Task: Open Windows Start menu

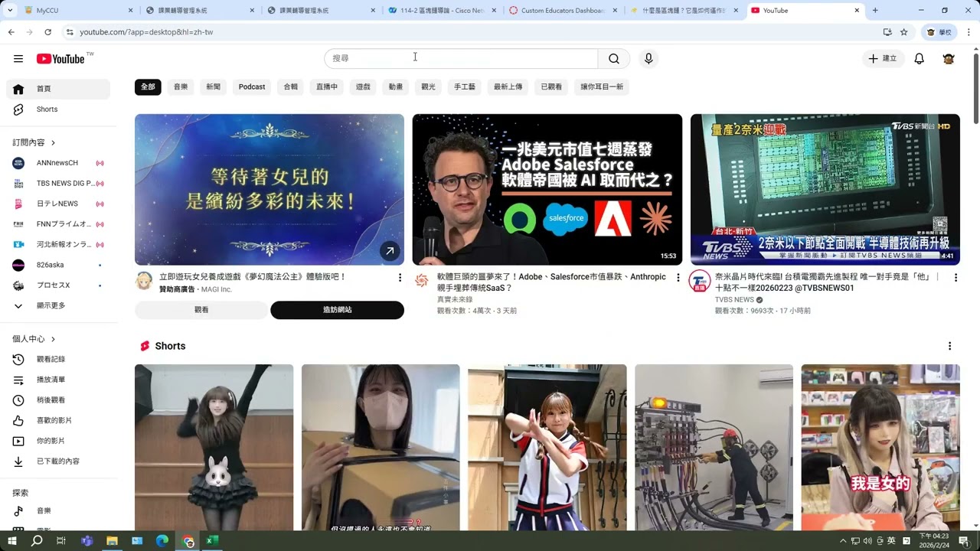Action: 11,541
